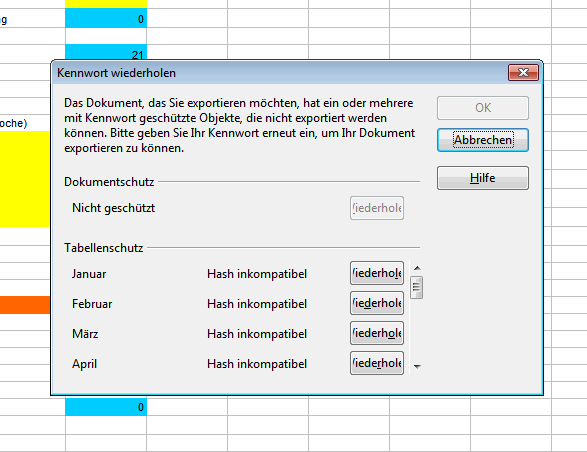Click Hash inkompatibel status for Januar
The image size is (587, 452).
(x=257, y=274)
